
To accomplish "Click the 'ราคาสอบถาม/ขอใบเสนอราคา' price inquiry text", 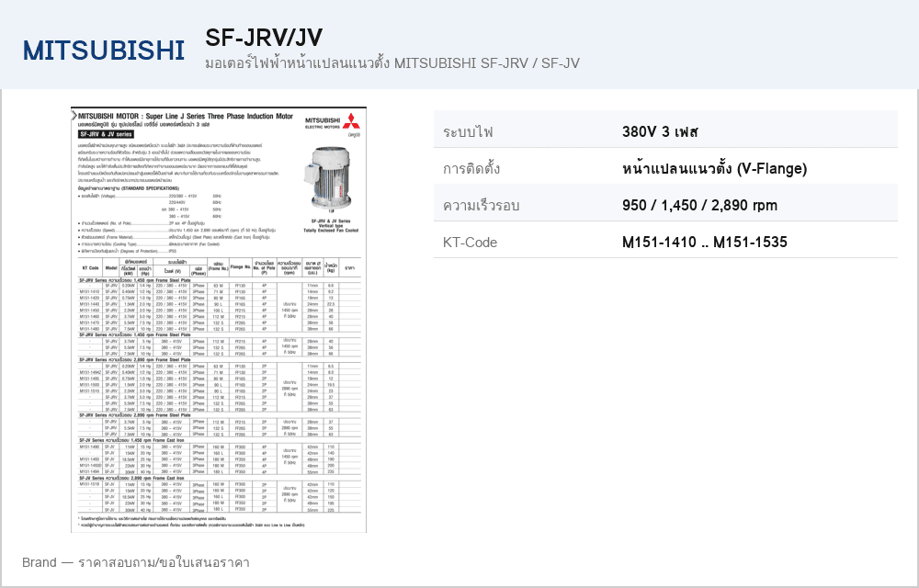I will [x=164, y=562].
